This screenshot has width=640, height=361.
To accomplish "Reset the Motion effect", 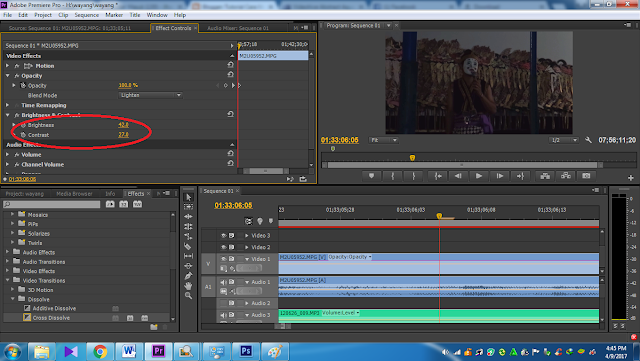I will click(230, 65).
